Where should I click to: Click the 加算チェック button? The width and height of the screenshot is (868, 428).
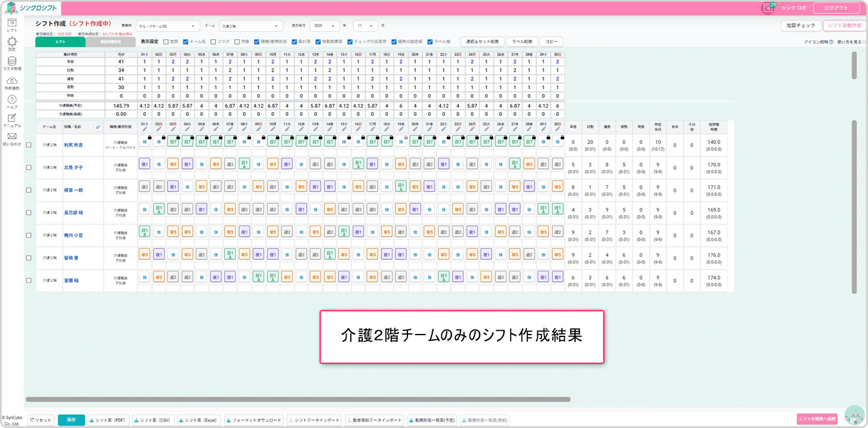coord(800,26)
